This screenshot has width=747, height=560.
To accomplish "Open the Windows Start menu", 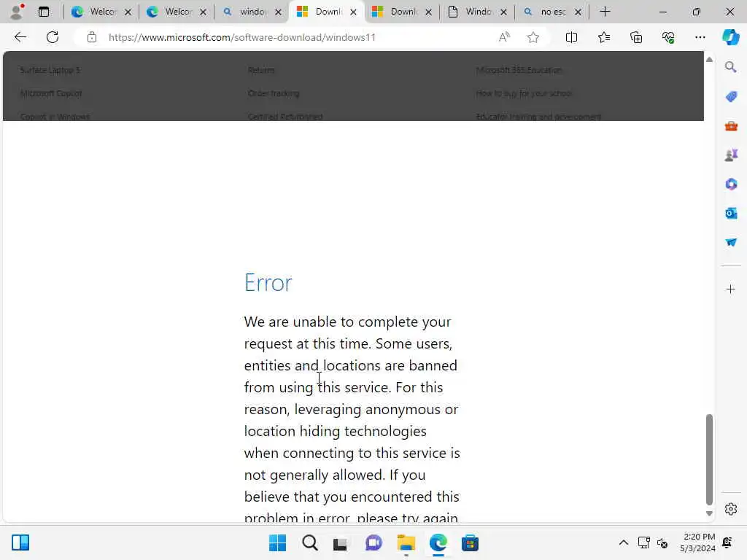I will (277, 542).
